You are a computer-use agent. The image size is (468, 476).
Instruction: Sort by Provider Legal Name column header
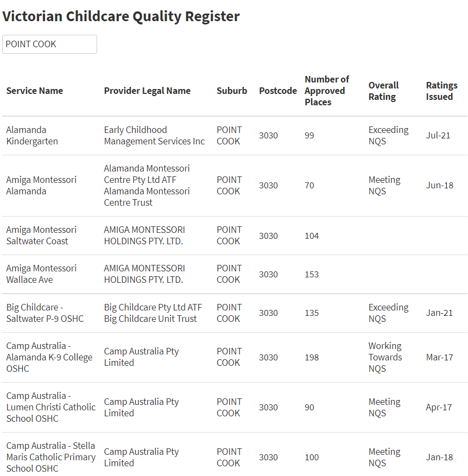pyautogui.click(x=147, y=91)
